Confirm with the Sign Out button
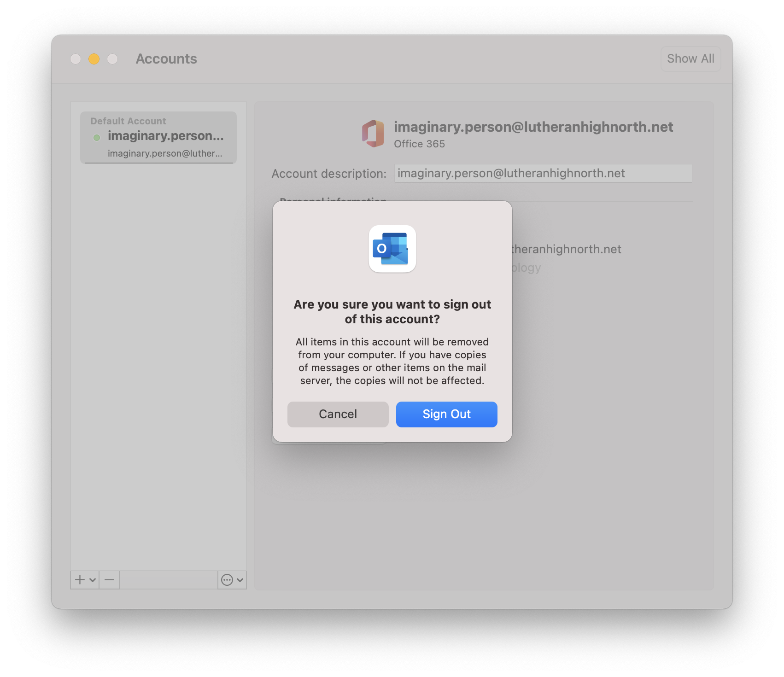The width and height of the screenshot is (784, 677). coord(446,414)
